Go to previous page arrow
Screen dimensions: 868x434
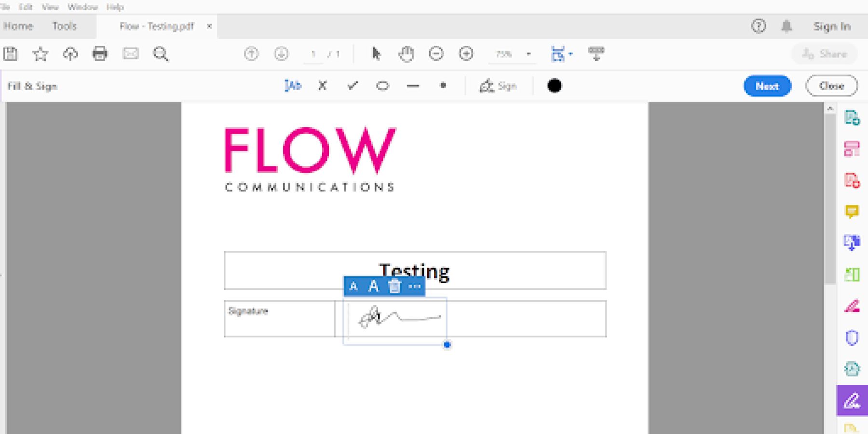251,54
